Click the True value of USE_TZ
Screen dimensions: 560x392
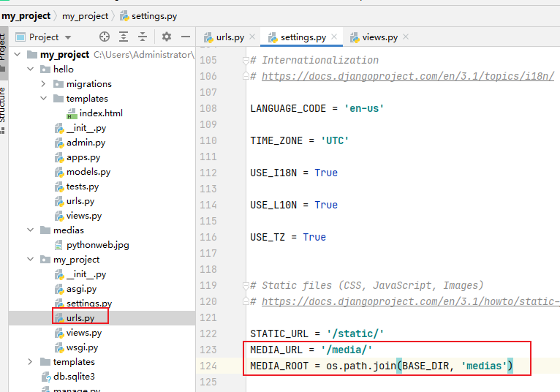[x=314, y=237]
